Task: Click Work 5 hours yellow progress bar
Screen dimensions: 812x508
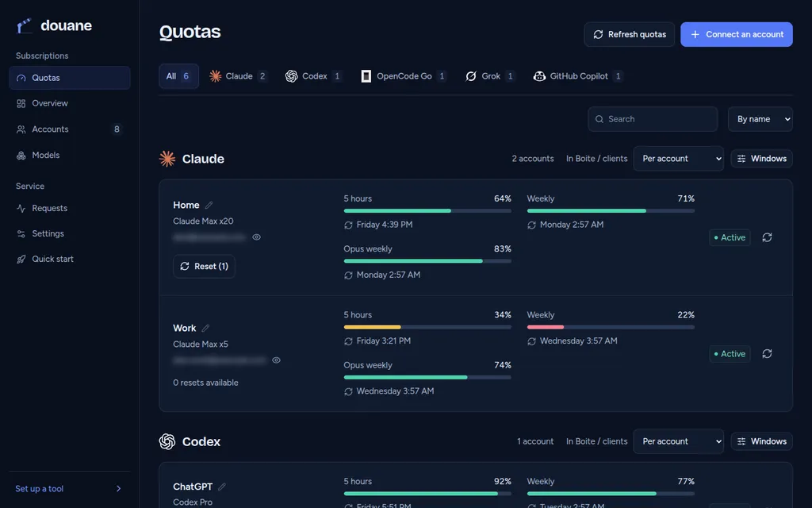Action: coord(427,327)
